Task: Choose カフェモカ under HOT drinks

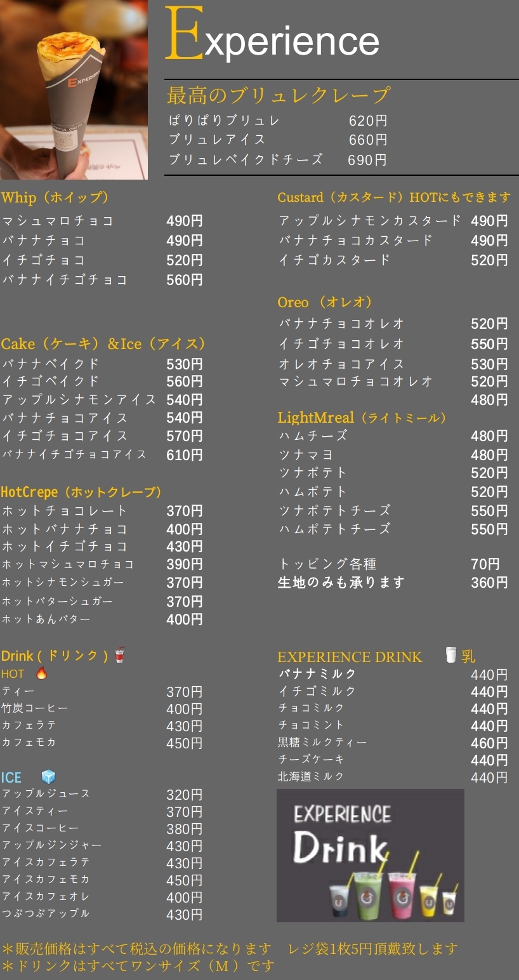Action: [x=29, y=742]
